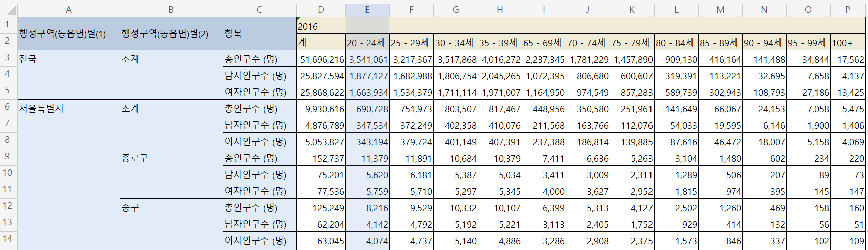The height and width of the screenshot is (250, 868).
Task: Click the select-all corner triangle of the sheet
Action: [9, 10]
